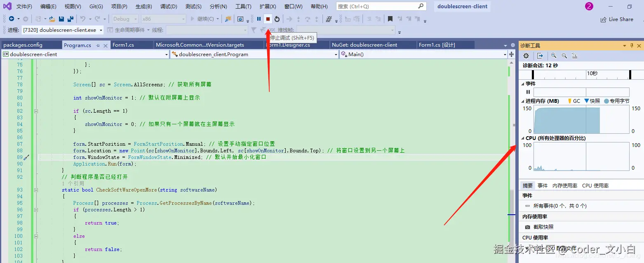Close the Diagnostic Tools panel
Image resolution: width=644 pixels, height=263 pixels.
639,45
